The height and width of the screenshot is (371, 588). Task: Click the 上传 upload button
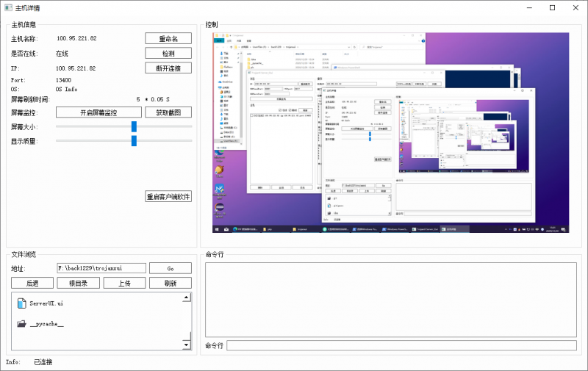tap(124, 283)
